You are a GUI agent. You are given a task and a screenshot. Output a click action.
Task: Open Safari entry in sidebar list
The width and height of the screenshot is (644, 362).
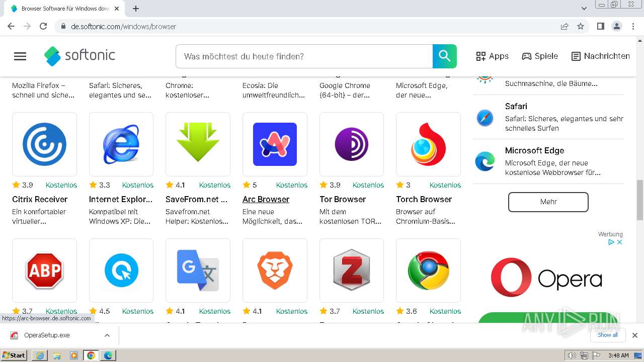[x=548, y=117]
